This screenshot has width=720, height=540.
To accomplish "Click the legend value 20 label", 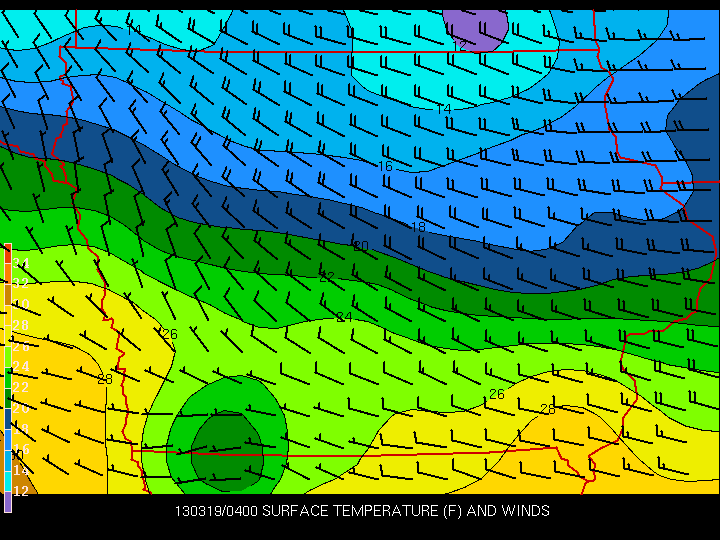I will 21,408.
